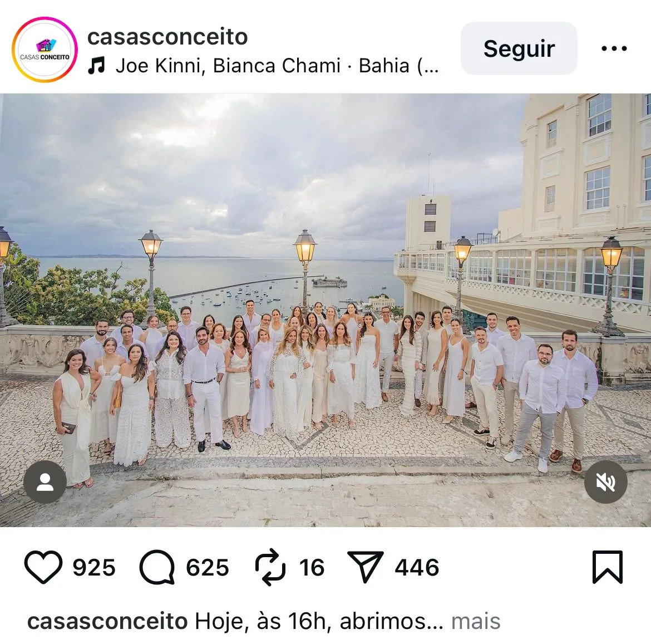This screenshot has width=651, height=644.
Task: Expand the caption with the mais link
Action: tap(476, 621)
